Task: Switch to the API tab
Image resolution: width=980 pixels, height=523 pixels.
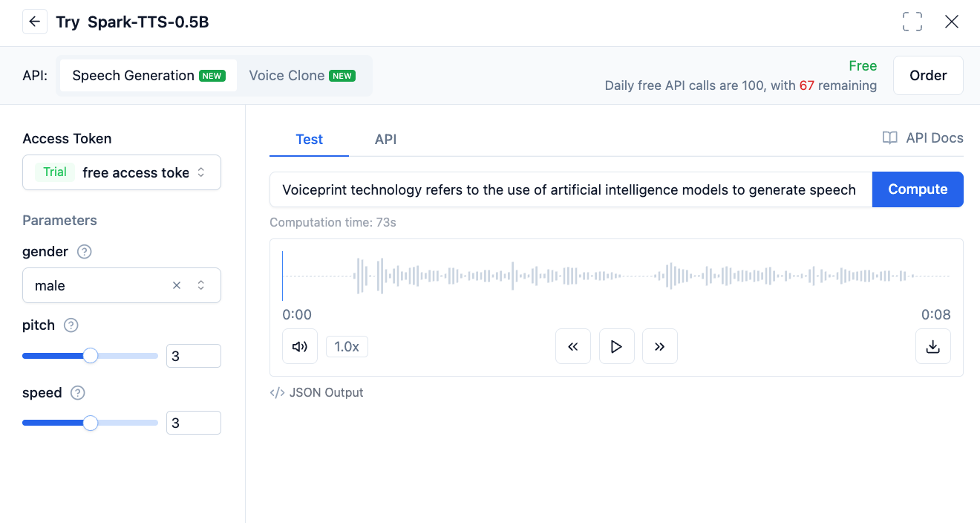Action: coord(385,140)
